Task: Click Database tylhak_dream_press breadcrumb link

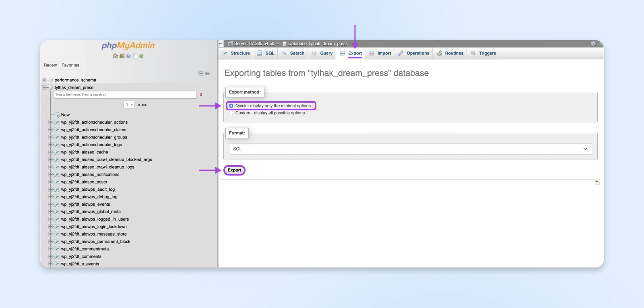Action: pyautogui.click(x=318, y=43)
